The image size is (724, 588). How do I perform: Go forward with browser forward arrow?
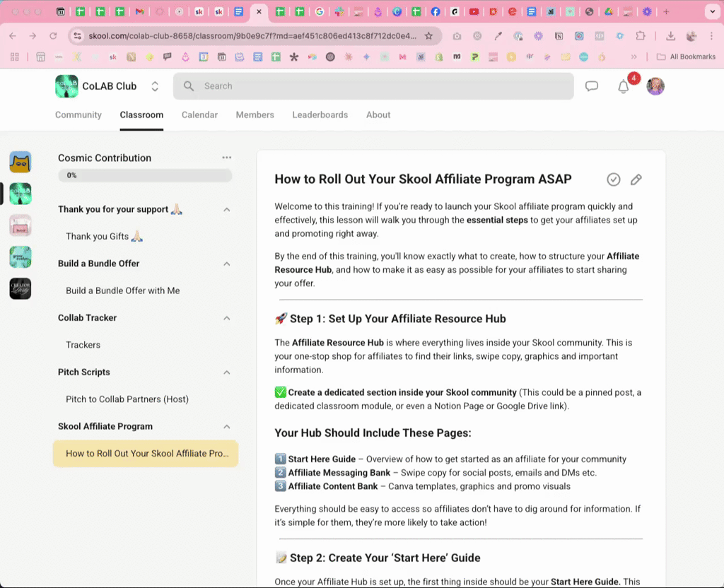pyautogui.click(x=33, y=36)
